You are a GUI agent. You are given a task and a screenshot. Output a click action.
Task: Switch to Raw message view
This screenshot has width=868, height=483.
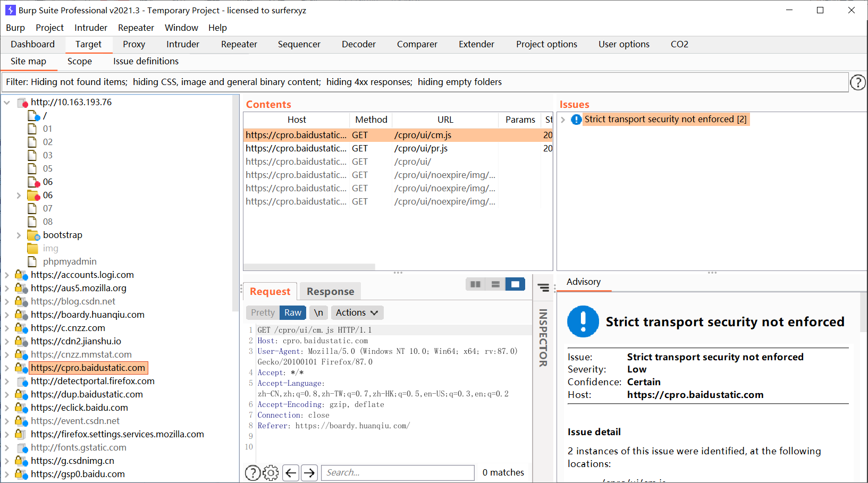[x=293, y=312]
